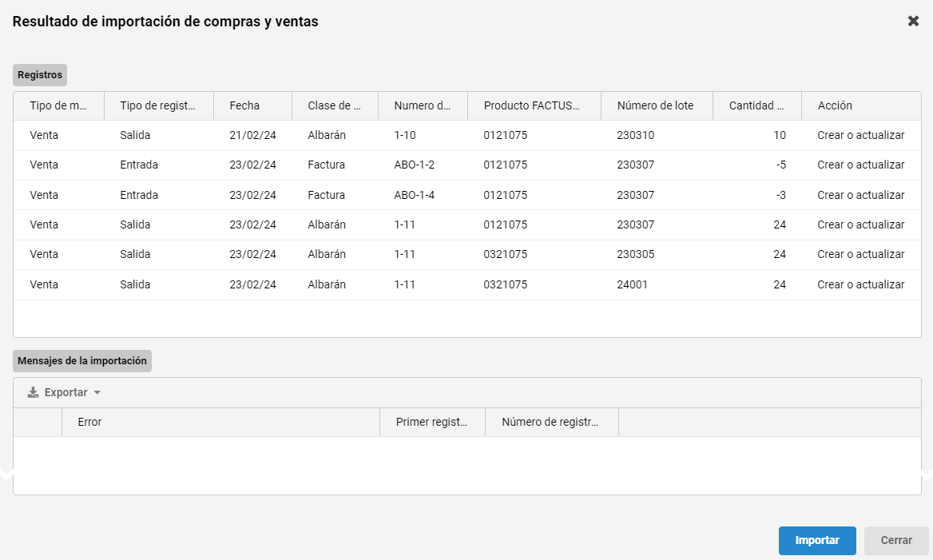The image size is (933, 560).
Task: Click Albarán in the 1-10 row
Action: 327,136
